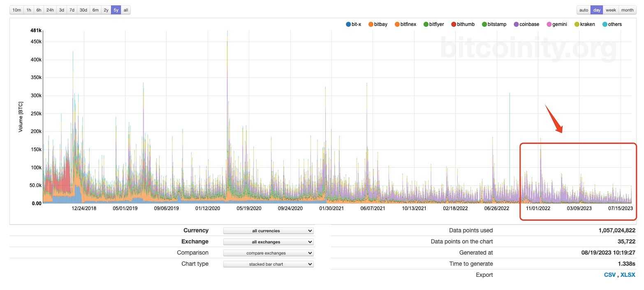Select the bit-x legend icon
This screenshot has height=290, width=644.
pyautogui.click(x=348, y=24)
